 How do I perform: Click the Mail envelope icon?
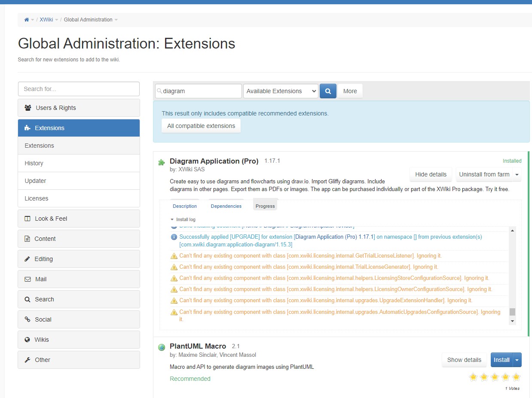(x=28, y=279)
